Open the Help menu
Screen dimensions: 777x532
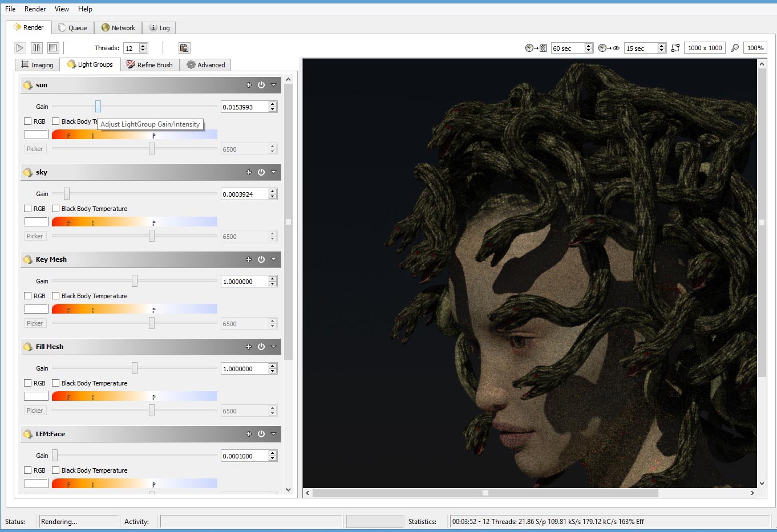[85, 9]
